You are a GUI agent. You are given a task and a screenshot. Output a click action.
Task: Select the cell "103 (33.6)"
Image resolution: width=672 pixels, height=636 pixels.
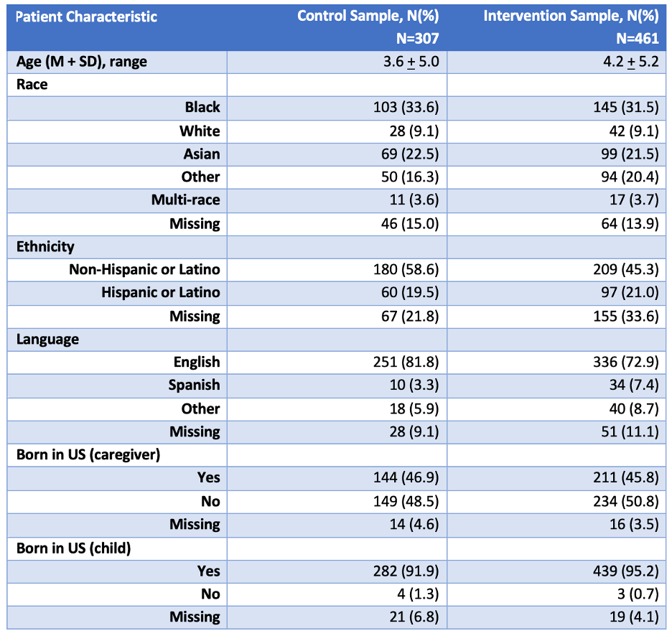click(406, 108)
